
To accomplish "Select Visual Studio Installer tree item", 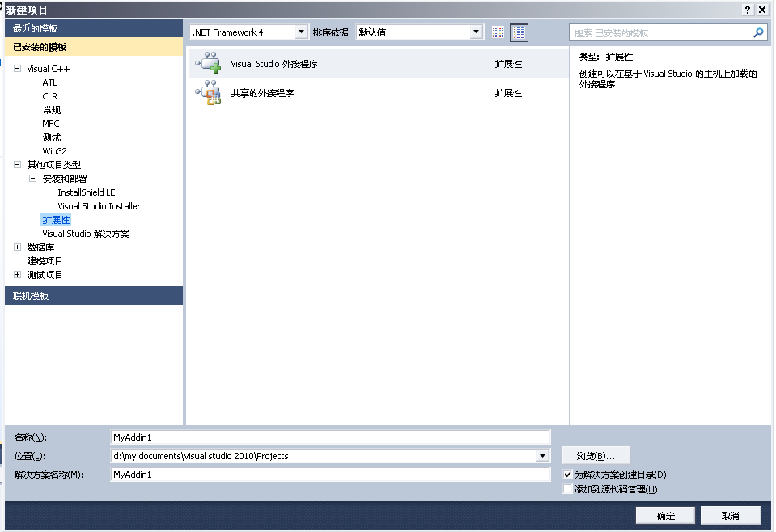I will pos(99,206).
